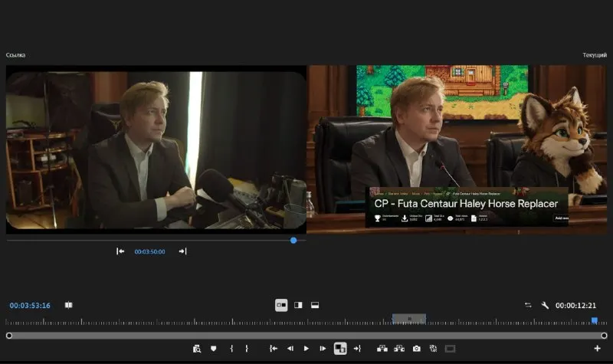
Task: Click the clip-search magnifier icon in transport
Action: coord(197,349)
